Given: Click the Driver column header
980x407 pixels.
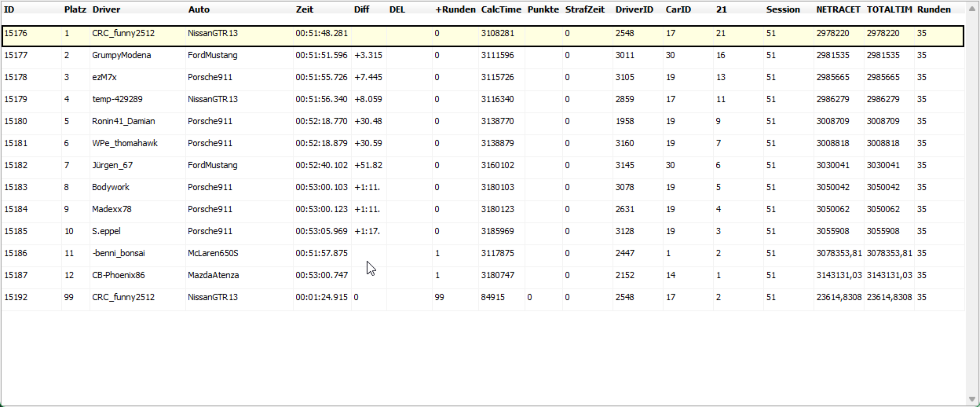Looking at the screenshot, I should (x=106, y=9).
